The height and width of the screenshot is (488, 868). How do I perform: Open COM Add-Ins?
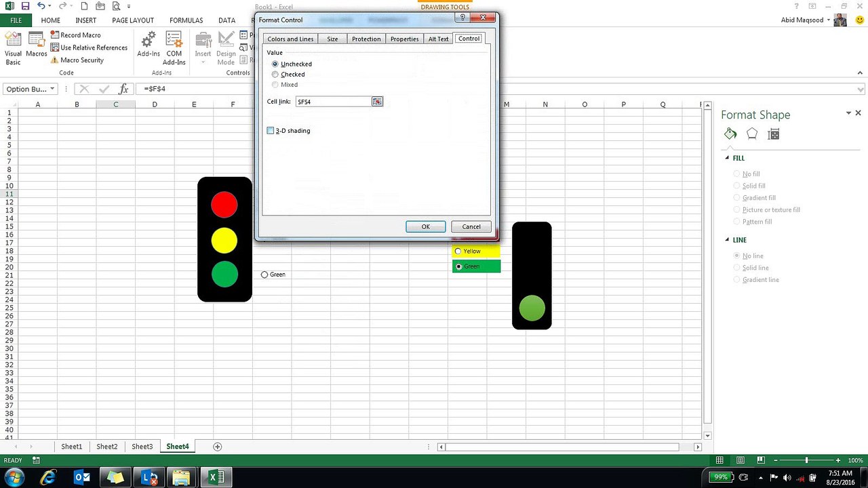tap(174, 48)
